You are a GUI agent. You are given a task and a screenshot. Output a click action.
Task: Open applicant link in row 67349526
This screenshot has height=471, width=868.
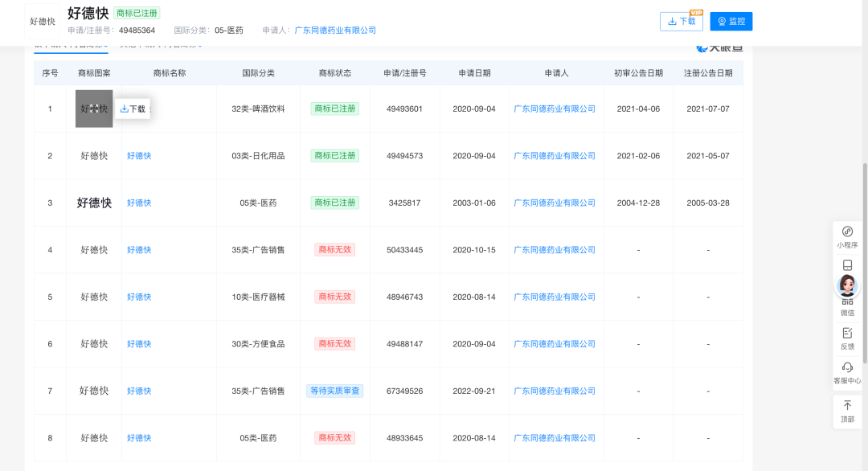pos(555,391)
